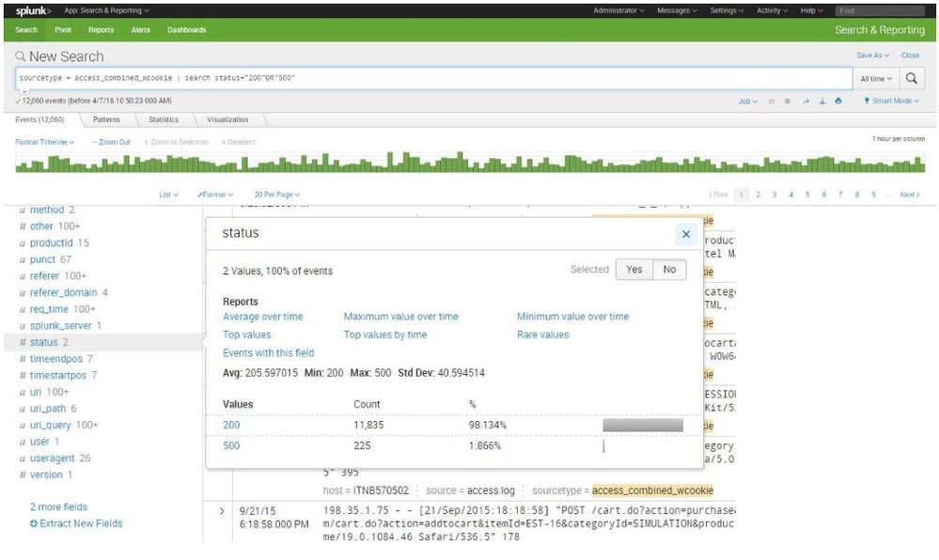
Task: Print the search results
Action: coord(837,101)
